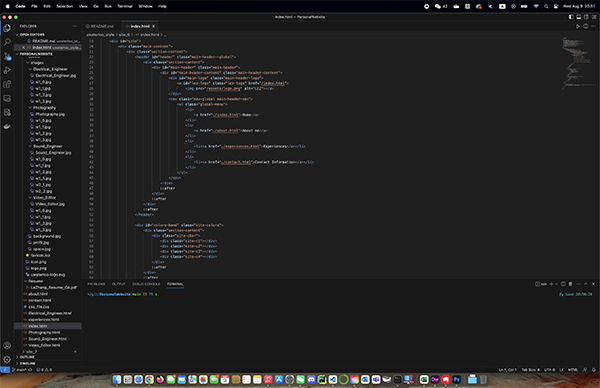
Task: Collapse the Electrical_Engineer folder
Action: click(49, 69)
